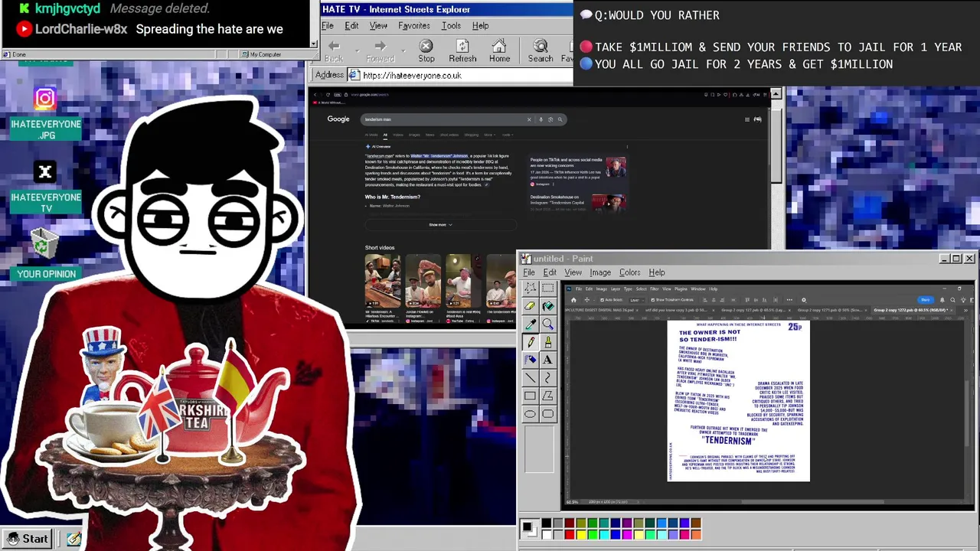Open the Help menu in Paint
This screenshot has width=980, height=551.
tap(657, 272)
